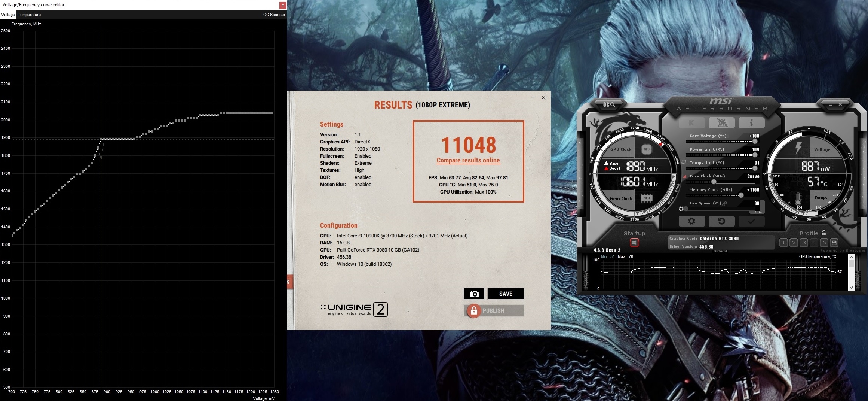Switch to Temperature tab in curve editor
This screenshot has width=868, height=401.
29,15
